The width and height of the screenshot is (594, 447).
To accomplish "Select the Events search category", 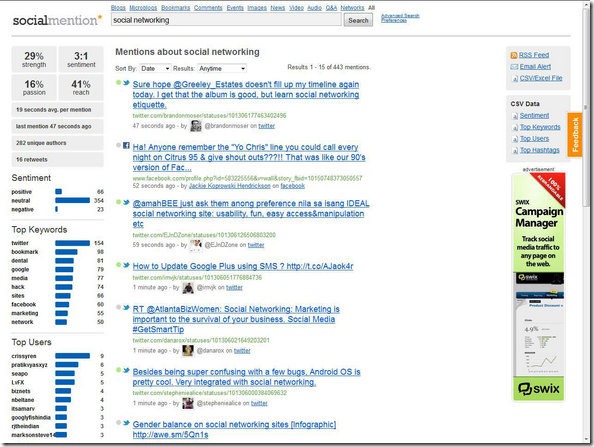I will [x=235, y=8].
